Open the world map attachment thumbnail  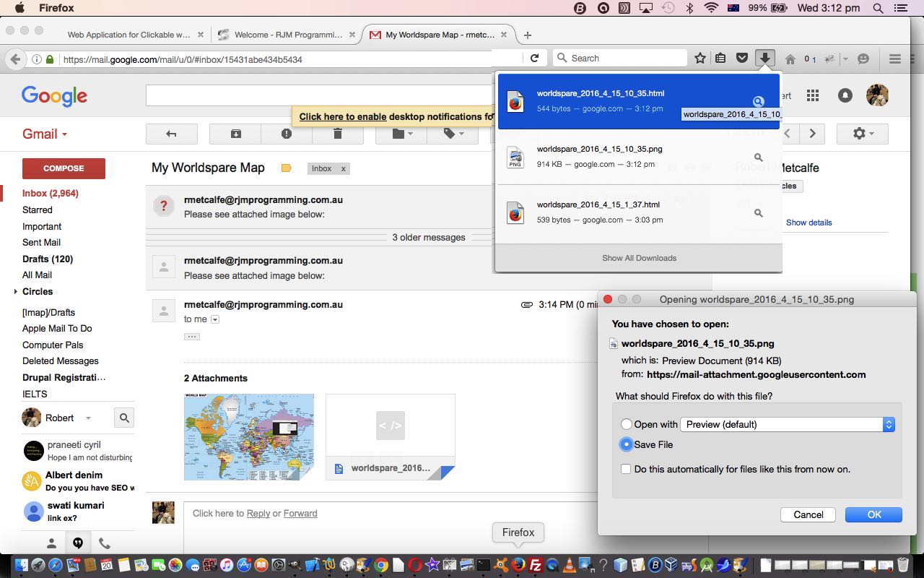(x=249, y=437)
